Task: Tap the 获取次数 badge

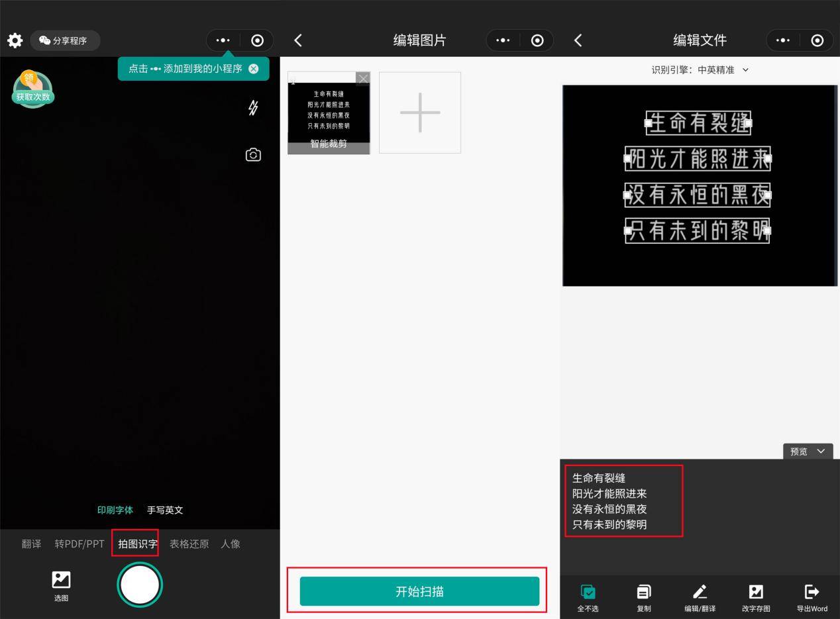Action: [x=32, y=89]
